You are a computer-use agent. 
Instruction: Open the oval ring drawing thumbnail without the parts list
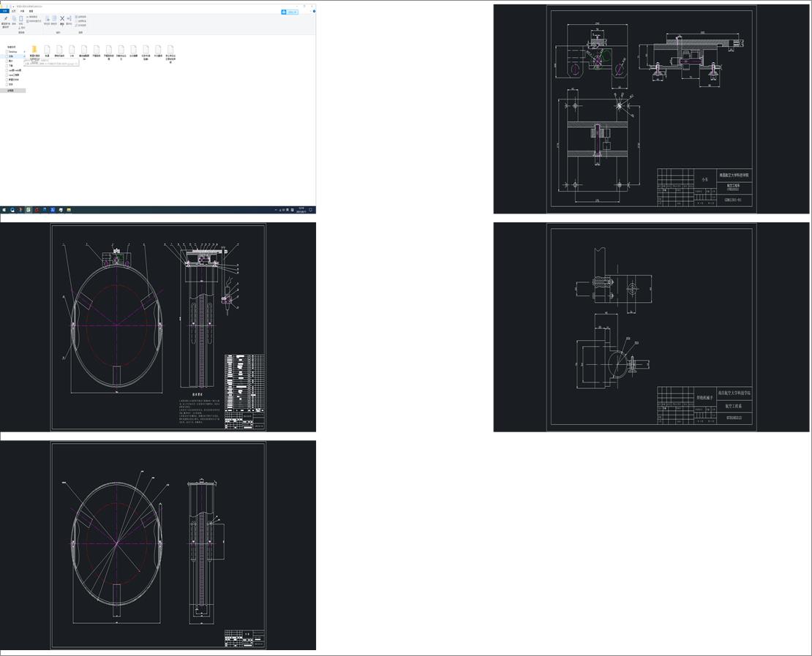point(158,545)
